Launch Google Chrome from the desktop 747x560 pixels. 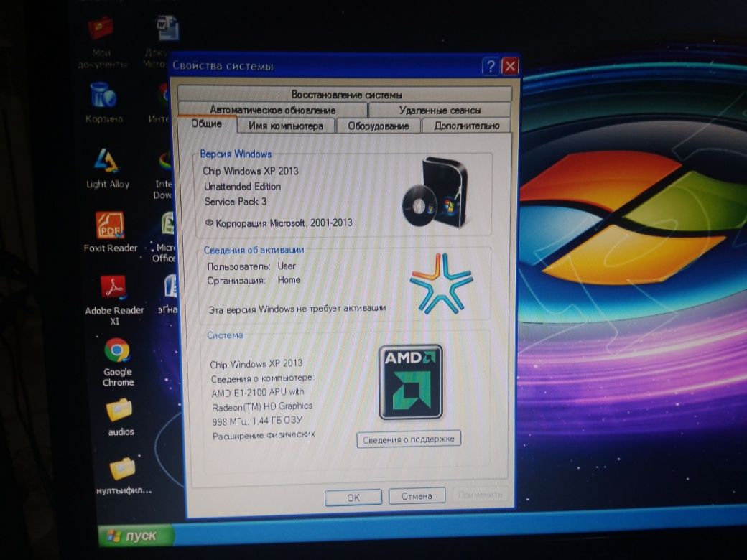(118, 362)
